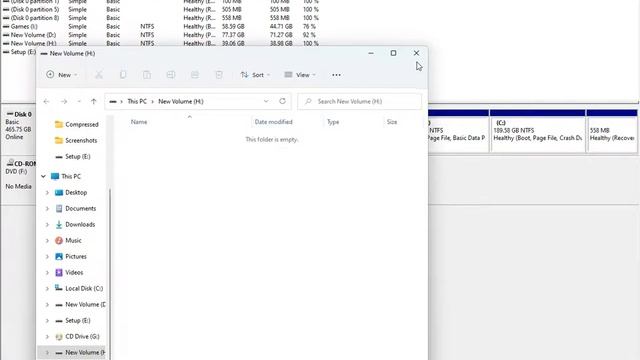This screenshot has width=640, height=360.
Task: Open address bar history dropdown chevron
Action: click(266, 101)
